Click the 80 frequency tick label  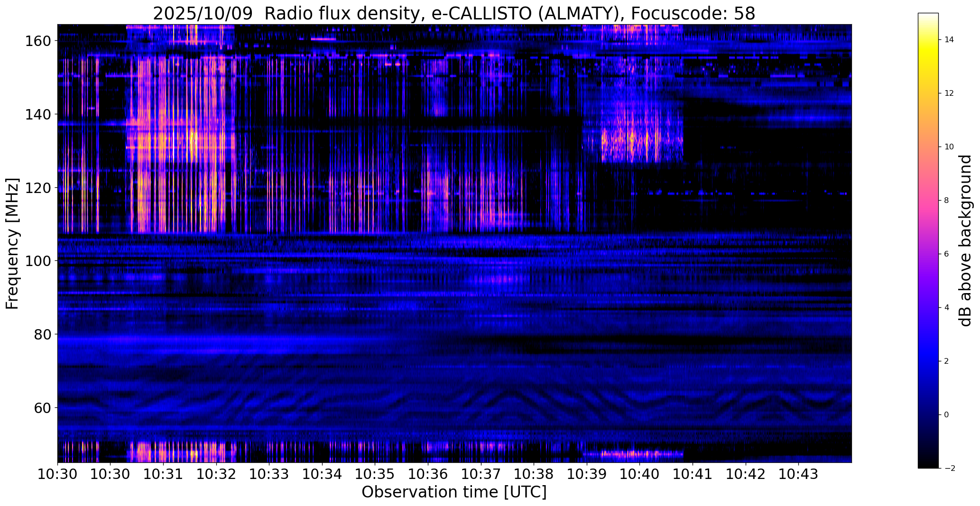click(42, 334)
